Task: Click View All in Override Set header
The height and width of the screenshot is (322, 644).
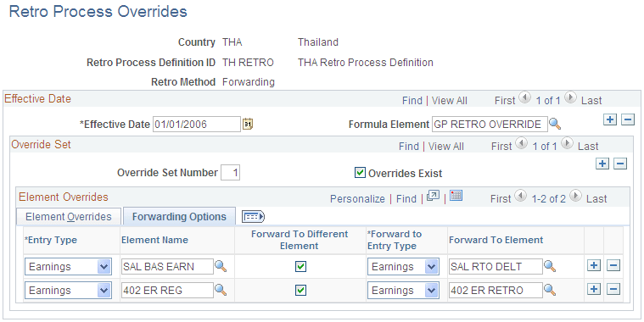Action: (446, 146)
